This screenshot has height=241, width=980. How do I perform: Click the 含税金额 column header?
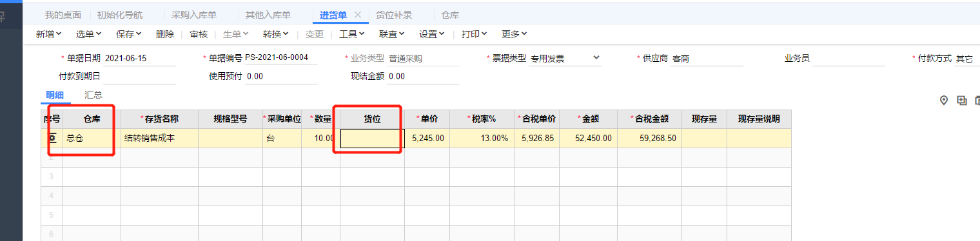click(x=649, y=119)
